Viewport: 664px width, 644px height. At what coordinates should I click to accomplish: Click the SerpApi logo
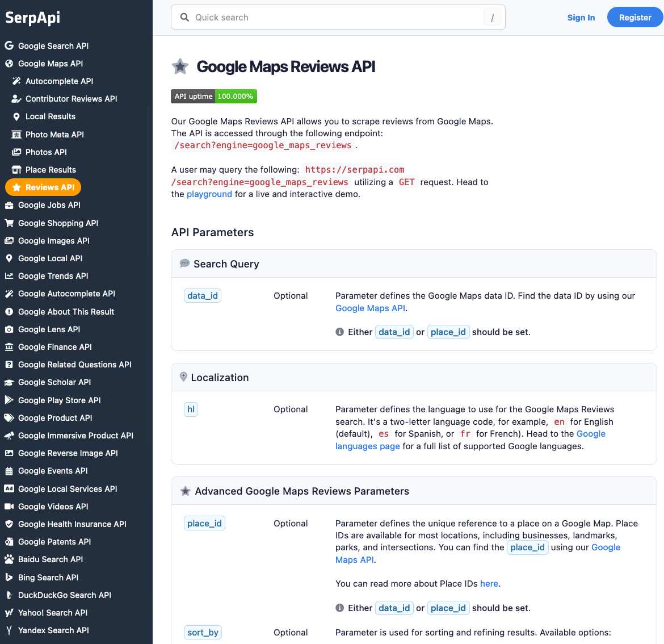point(32,18)
